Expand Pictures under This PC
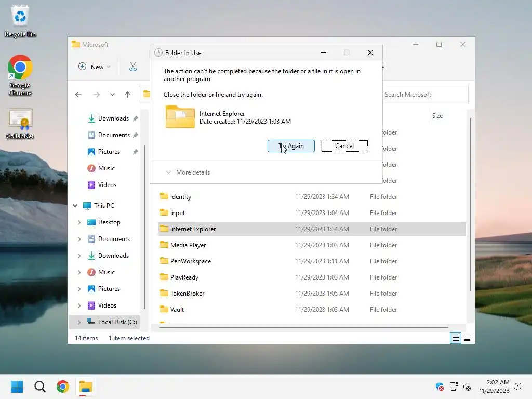 tap(79, 289)
